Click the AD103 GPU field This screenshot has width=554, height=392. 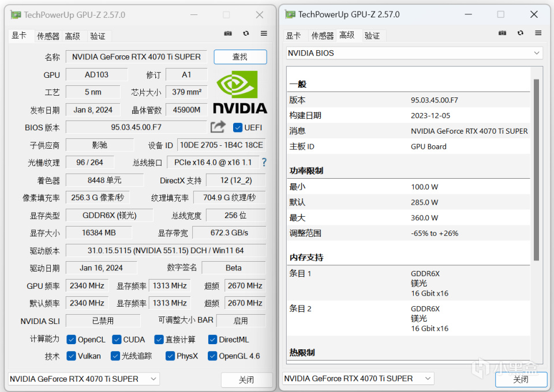96,75
